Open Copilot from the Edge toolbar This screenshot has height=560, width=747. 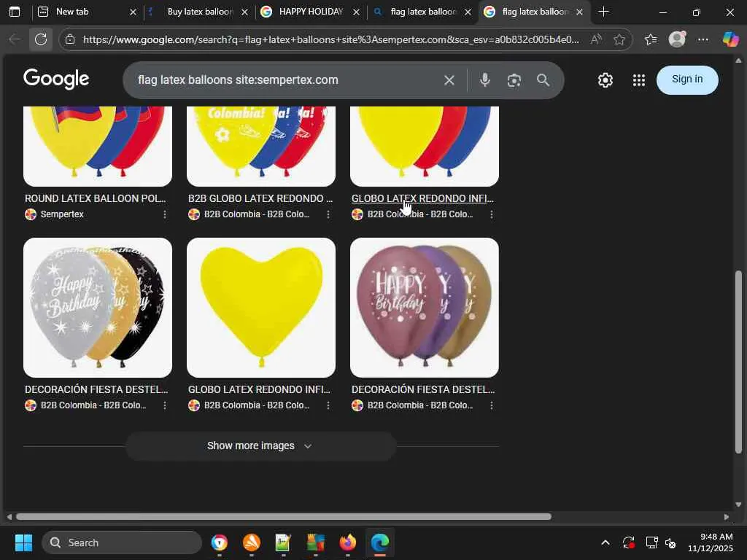[729, 39]
